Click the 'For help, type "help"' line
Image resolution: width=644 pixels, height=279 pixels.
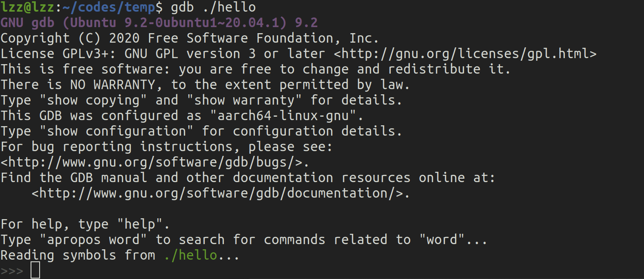(86, 224)
